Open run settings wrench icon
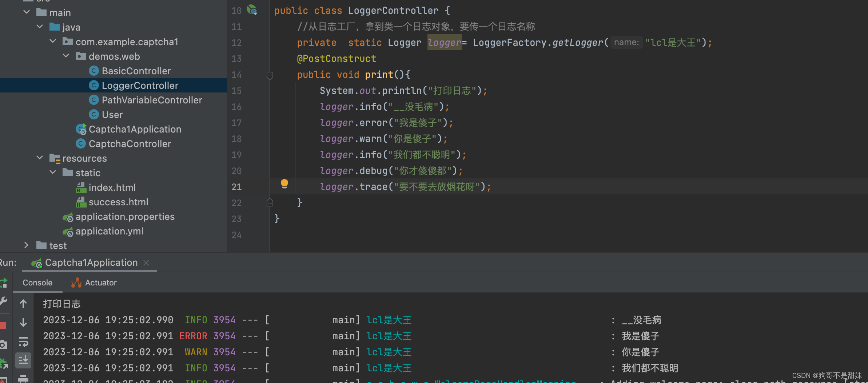Viewport: 868px width, 383px height. tap(3, 301)
